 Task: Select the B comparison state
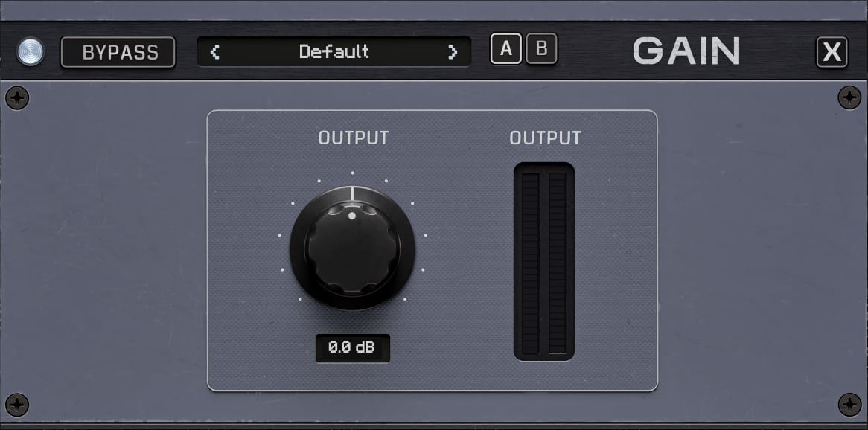pyautogui.click(x=541, y=48)
